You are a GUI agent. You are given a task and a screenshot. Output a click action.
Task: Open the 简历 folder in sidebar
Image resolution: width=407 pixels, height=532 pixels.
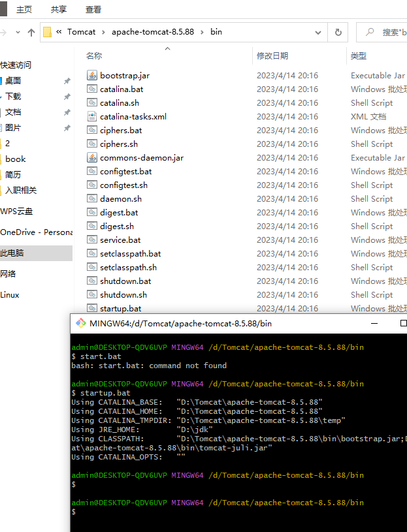(13, 175)
